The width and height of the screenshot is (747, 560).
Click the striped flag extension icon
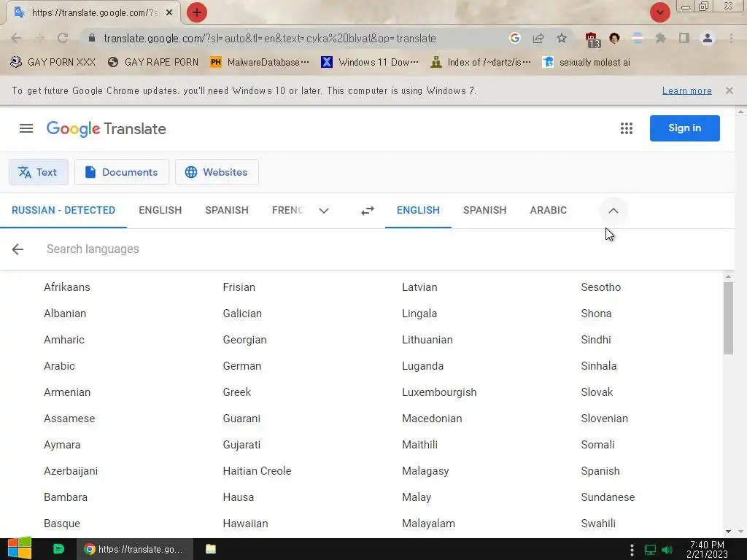[x=637, y=38]
